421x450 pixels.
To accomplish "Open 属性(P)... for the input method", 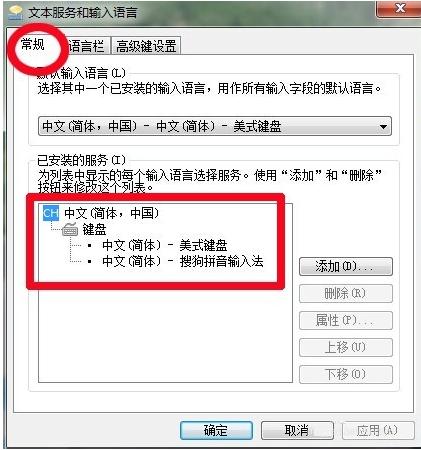I will [x=346, y=320].
